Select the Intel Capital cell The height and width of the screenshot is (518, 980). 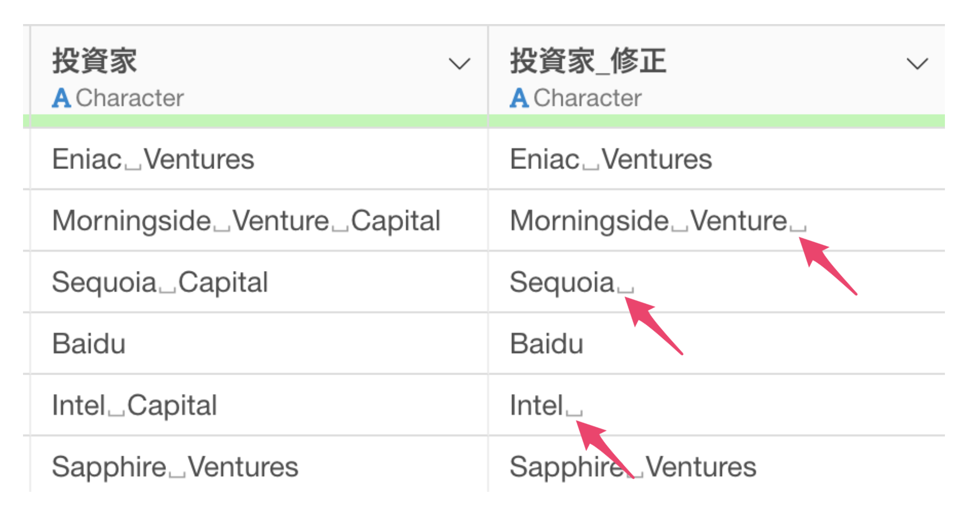[x=259, y=405]
